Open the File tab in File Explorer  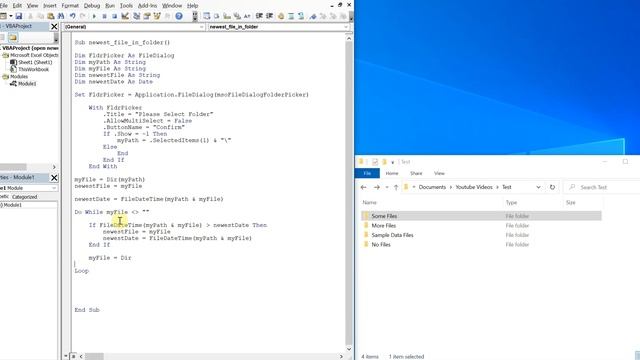tap(367, 173)
